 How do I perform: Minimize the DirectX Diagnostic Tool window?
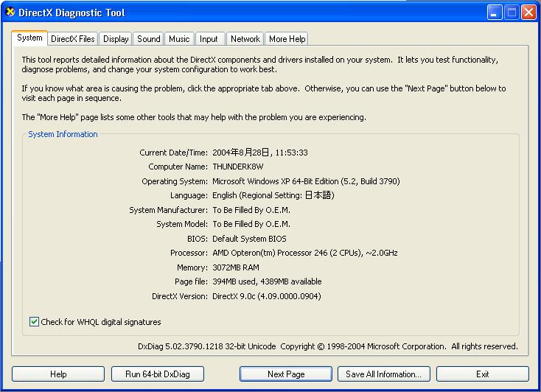494,13
